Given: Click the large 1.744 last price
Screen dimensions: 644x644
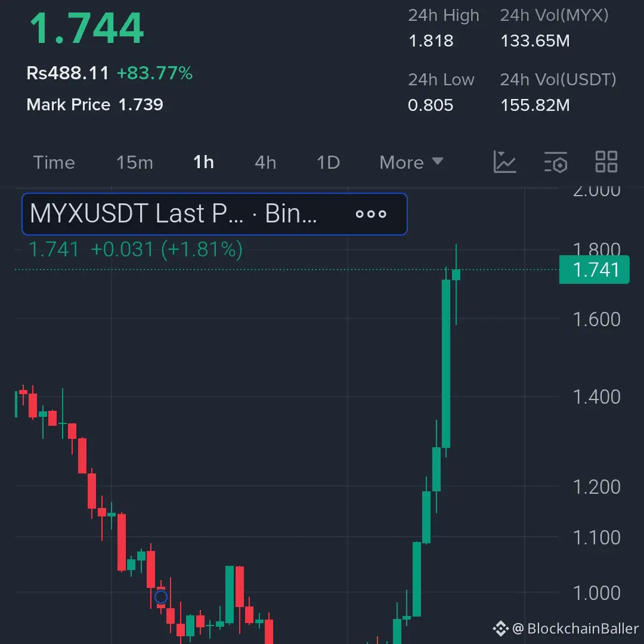Looking at the screenshot, I should click(86, 28).
